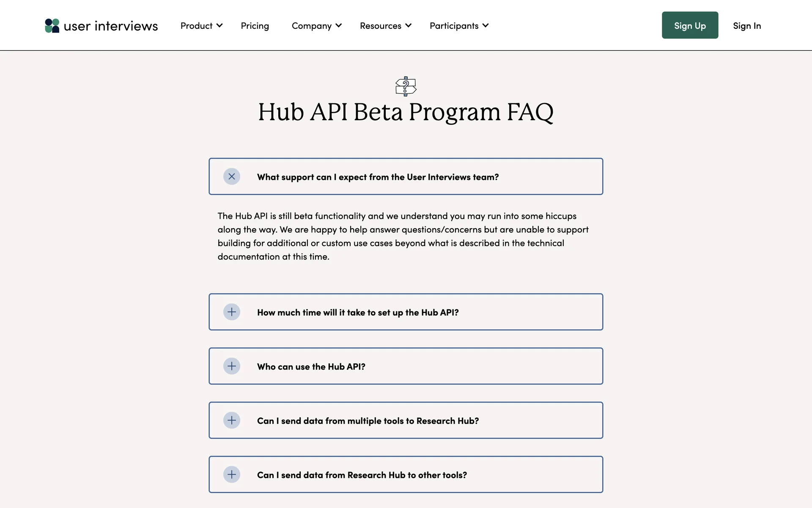Expand "Can I send data from multiple tools" question

tap(368, 421)
